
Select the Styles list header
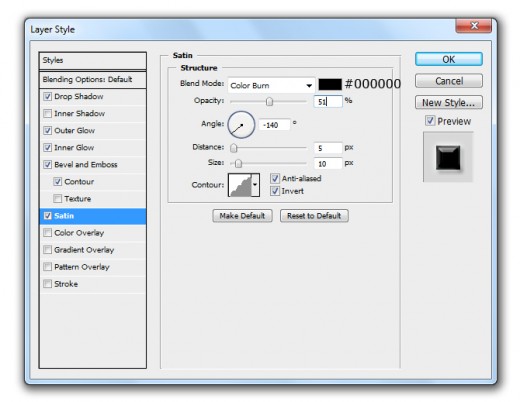pyautogui.click(x=93, y=60)
